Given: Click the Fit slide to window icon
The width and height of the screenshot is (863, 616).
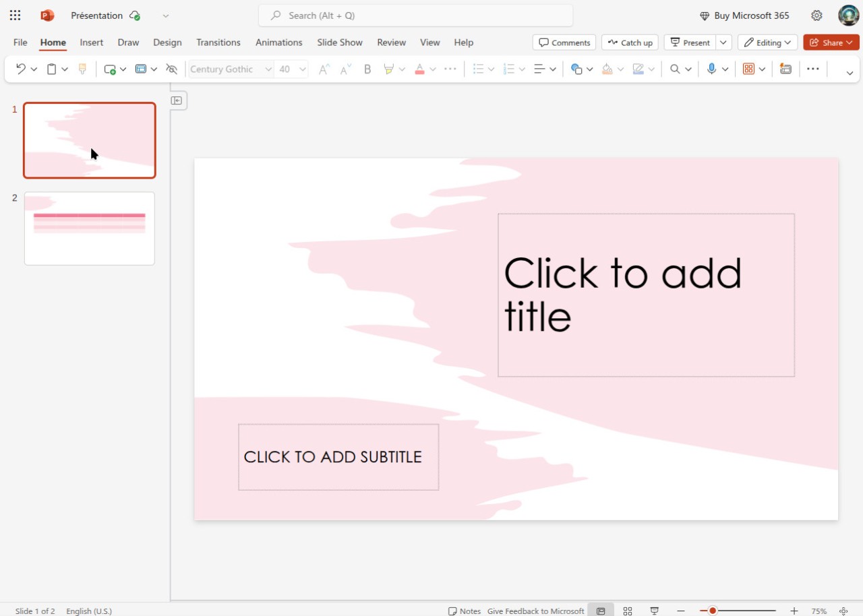Looking at the screenshot, I should point(843,611).
